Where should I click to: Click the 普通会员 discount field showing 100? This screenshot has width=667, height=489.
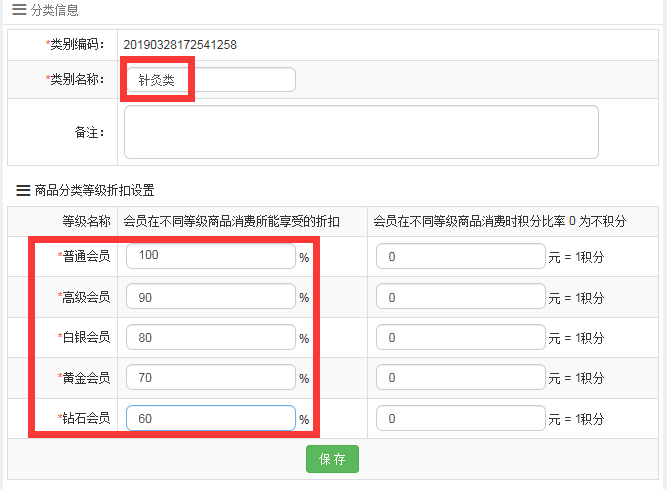coord(211,257)
